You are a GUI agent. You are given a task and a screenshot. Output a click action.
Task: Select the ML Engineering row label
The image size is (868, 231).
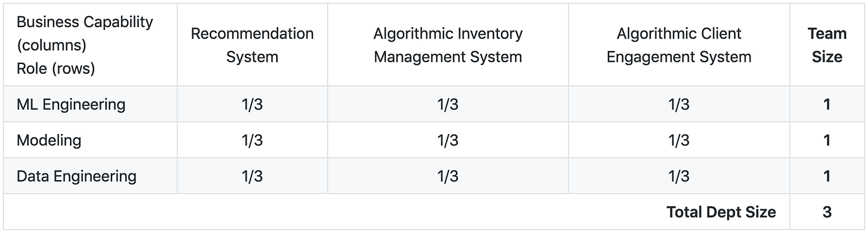point(71,104)
